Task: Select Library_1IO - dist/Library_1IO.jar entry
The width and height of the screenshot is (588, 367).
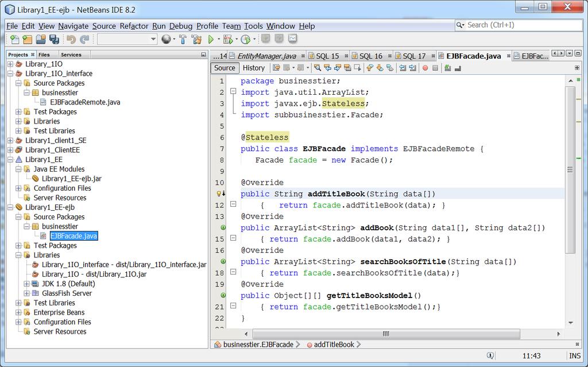Action: pyautogui.click(x=94, y=275)
